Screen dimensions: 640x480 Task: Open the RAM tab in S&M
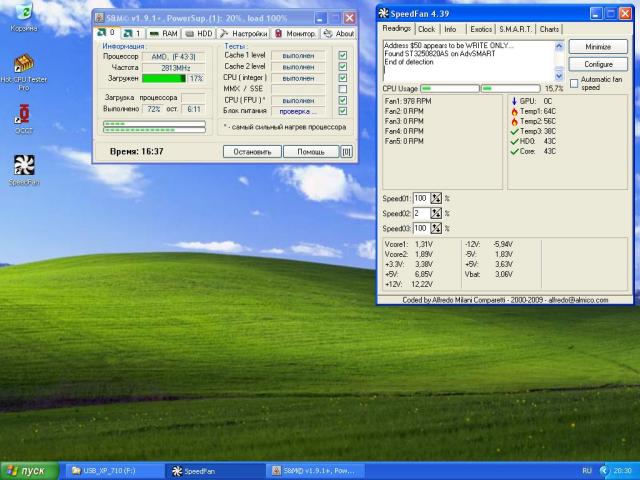(x=163, y=33)
